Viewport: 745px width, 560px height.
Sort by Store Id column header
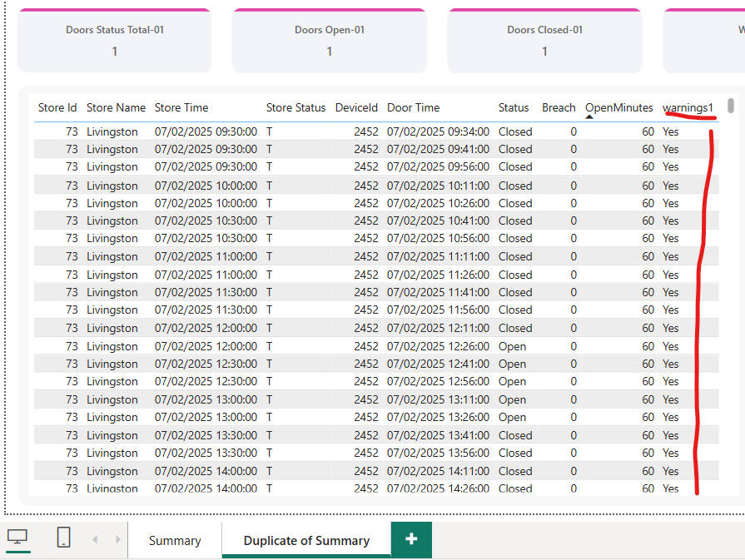point(57,108)
